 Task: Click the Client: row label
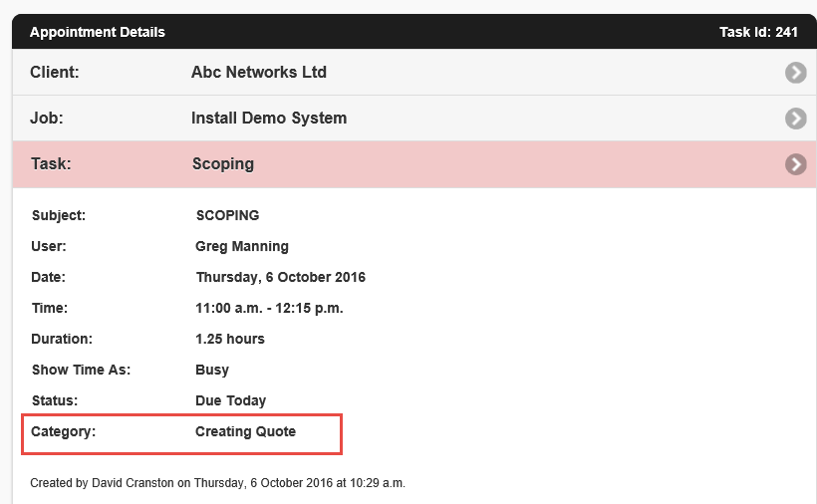[x=55, y=72]
